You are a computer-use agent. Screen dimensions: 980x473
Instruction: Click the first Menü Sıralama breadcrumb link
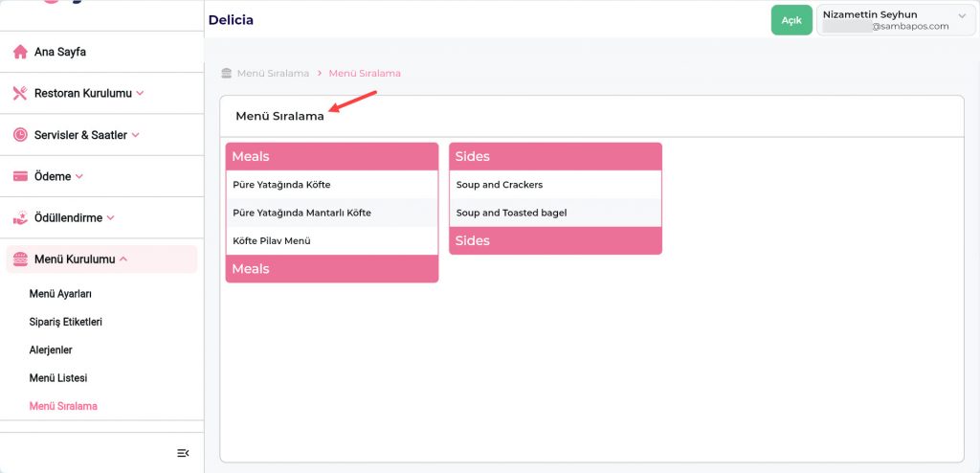(273, 73)
